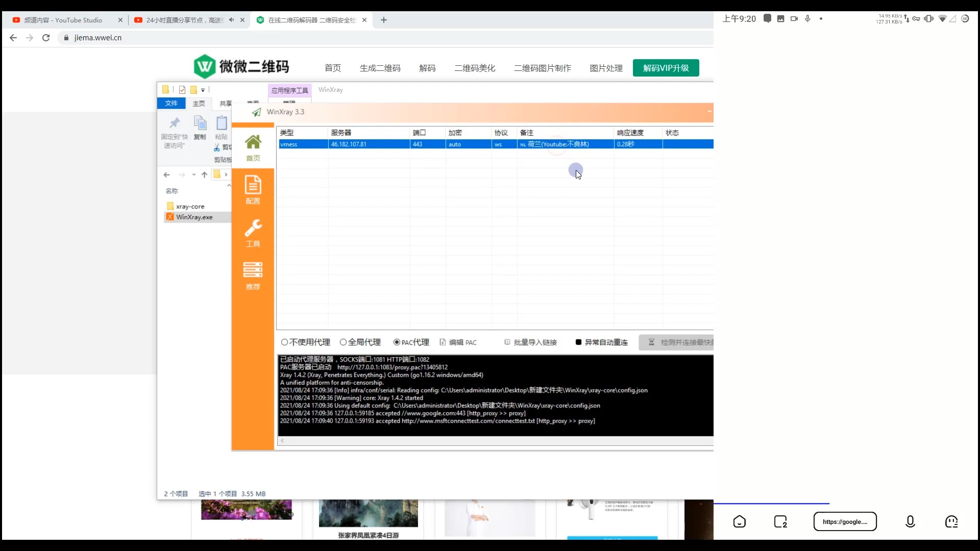Open 二维码美化 website menu
This screenshot has width=980, height=551.
(x=475, y=68)
